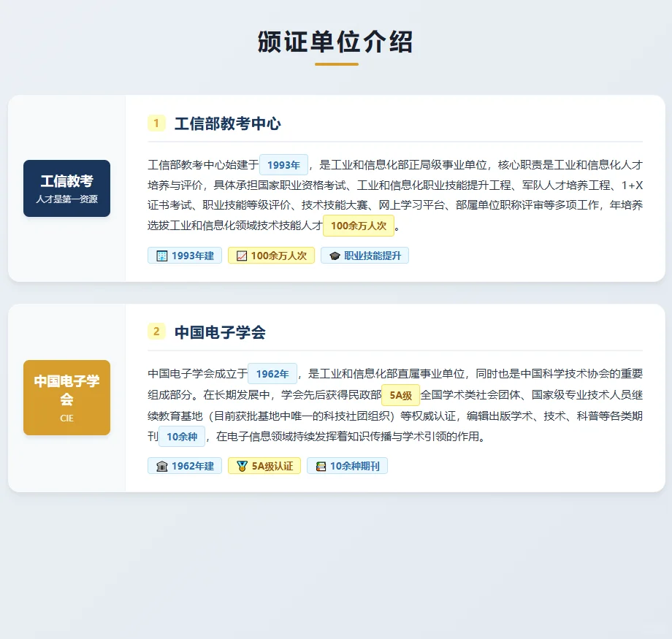Click the 中国电子学会 section heading
This screenshot has height=639, width=672.
pyautogui.click(x=220, y=332)
